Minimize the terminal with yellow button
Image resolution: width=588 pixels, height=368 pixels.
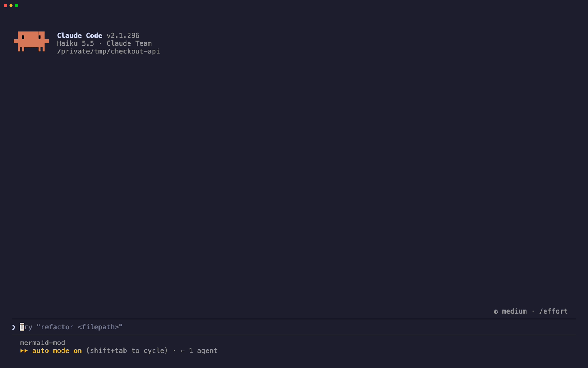(x=11, y=6)
